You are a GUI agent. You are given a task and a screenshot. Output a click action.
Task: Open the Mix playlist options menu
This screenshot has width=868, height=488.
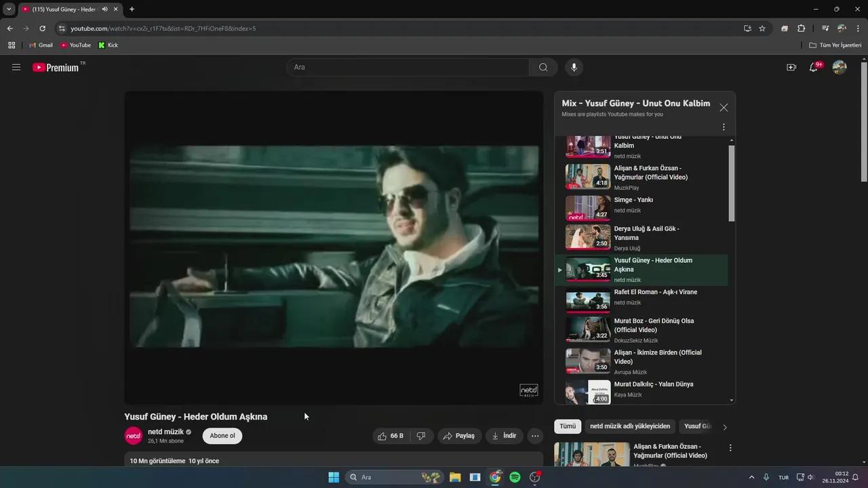724,127
